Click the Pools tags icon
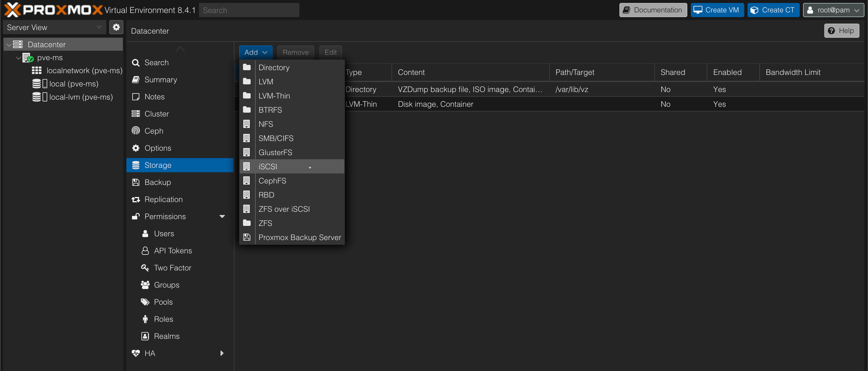 click(145, 302)
